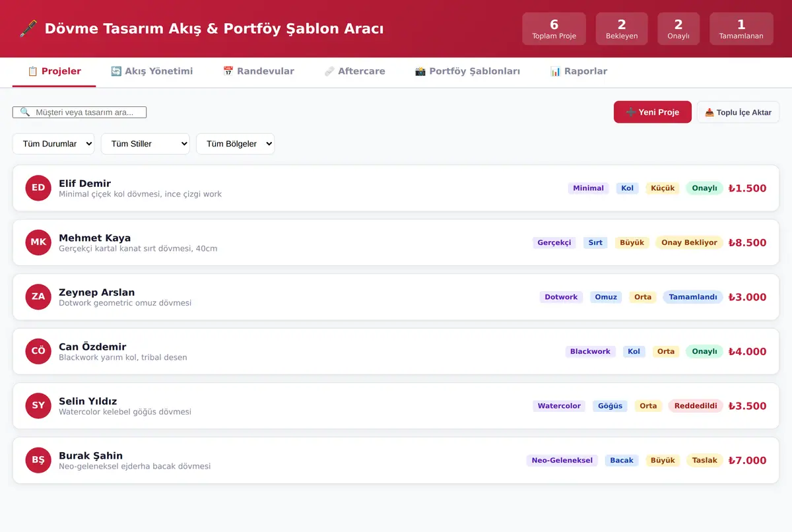The image size is (792, 532).
Task: Click the Toplu İçe Aktar button
Action: [x=738, y=112]
